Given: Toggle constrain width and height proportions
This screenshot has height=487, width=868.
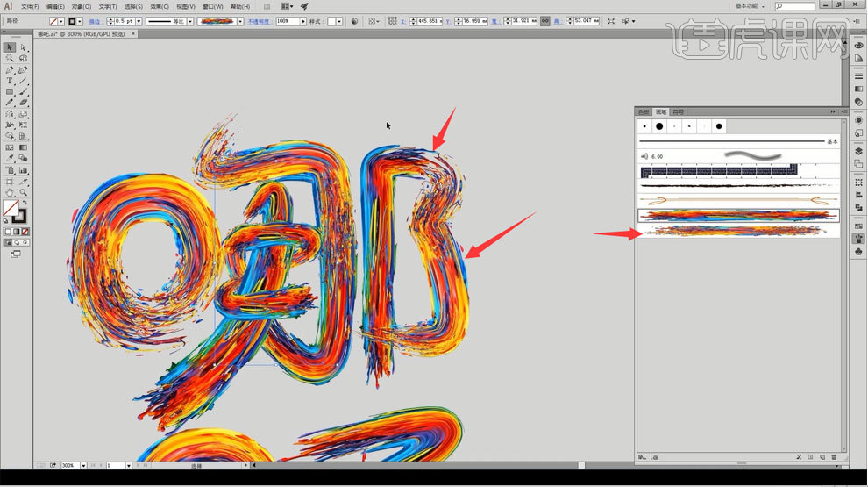Looking at the screenshot, I should [545, 20].
